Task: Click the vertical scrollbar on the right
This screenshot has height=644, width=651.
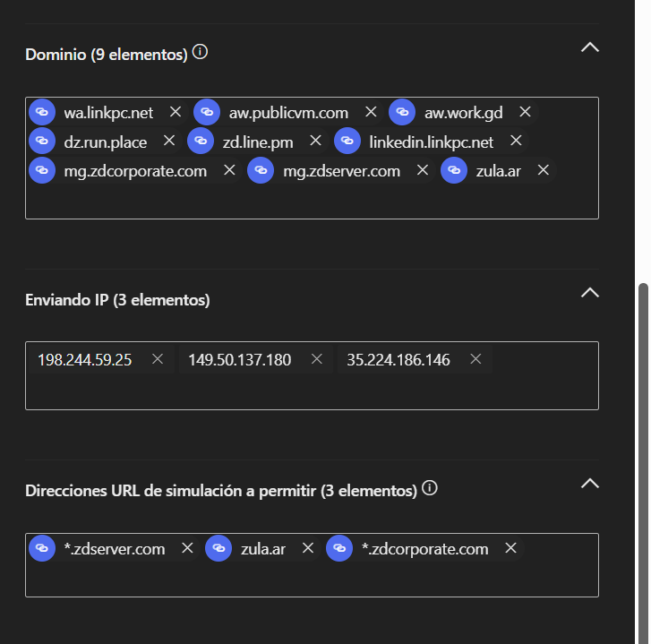Action: (x=641, y=448)
